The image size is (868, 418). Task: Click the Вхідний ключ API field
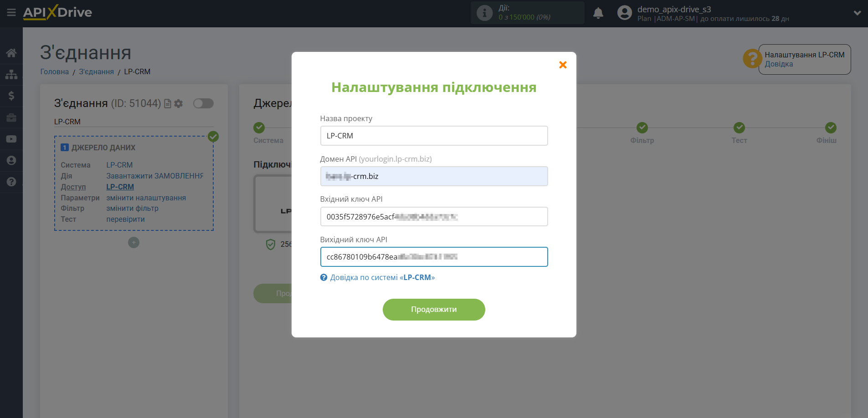tap(434, 217)
